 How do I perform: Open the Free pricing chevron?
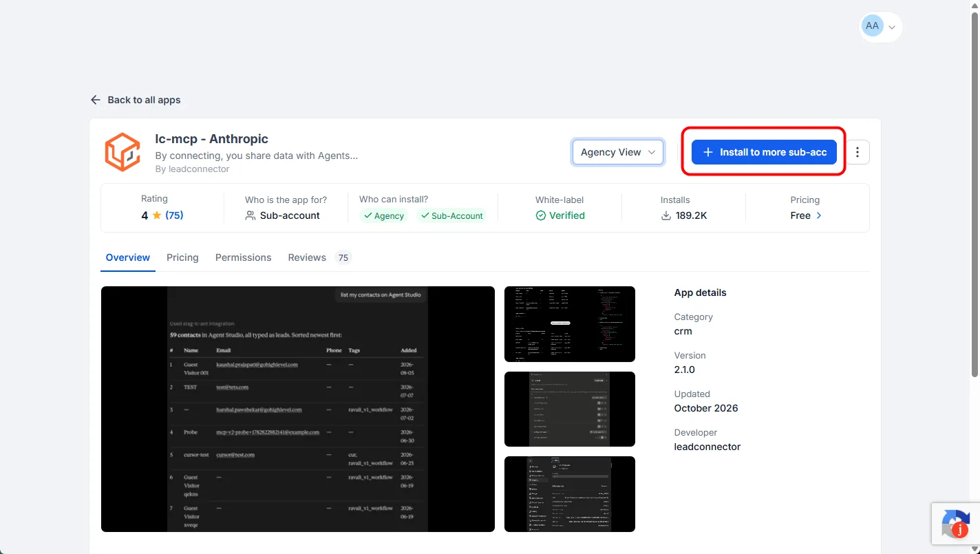click(819, 215)
